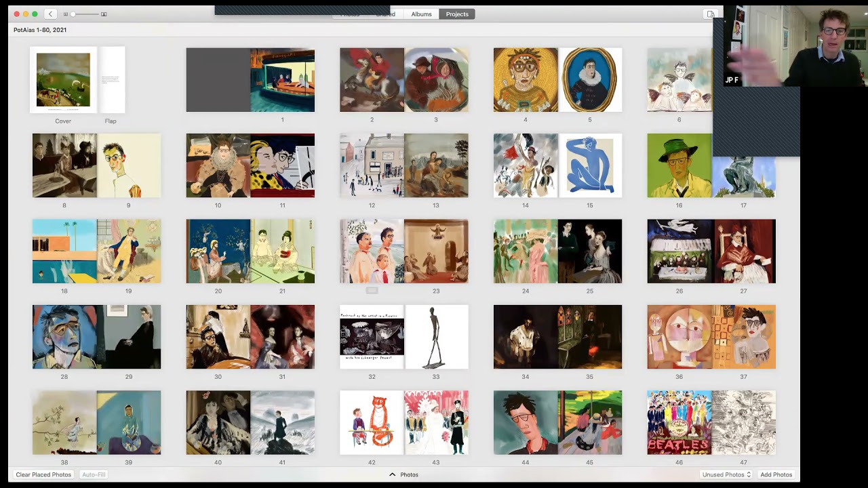868x488 pixels.
Task: Select page 5 oval portrait thumbnail
Action: [590, 80]
